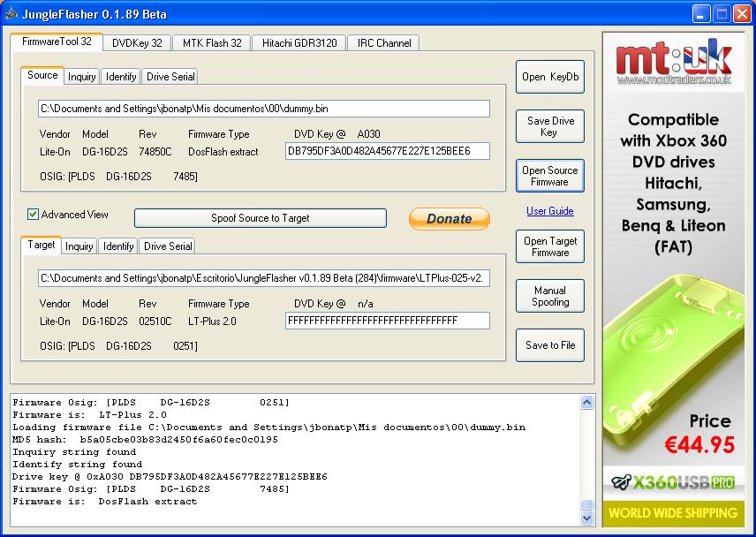Click the source OSIG text ending 7485
The image size is (756, 537).
coord(118,177)
